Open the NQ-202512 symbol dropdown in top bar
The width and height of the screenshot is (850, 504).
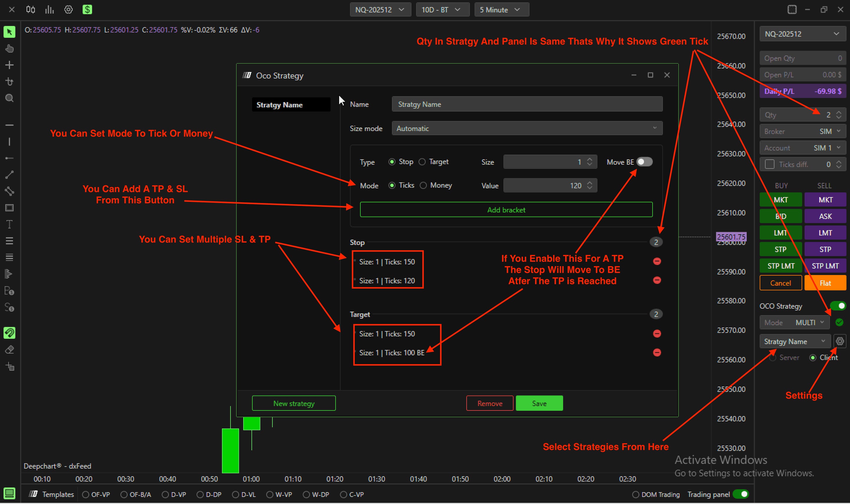click(x=380, y=9)
